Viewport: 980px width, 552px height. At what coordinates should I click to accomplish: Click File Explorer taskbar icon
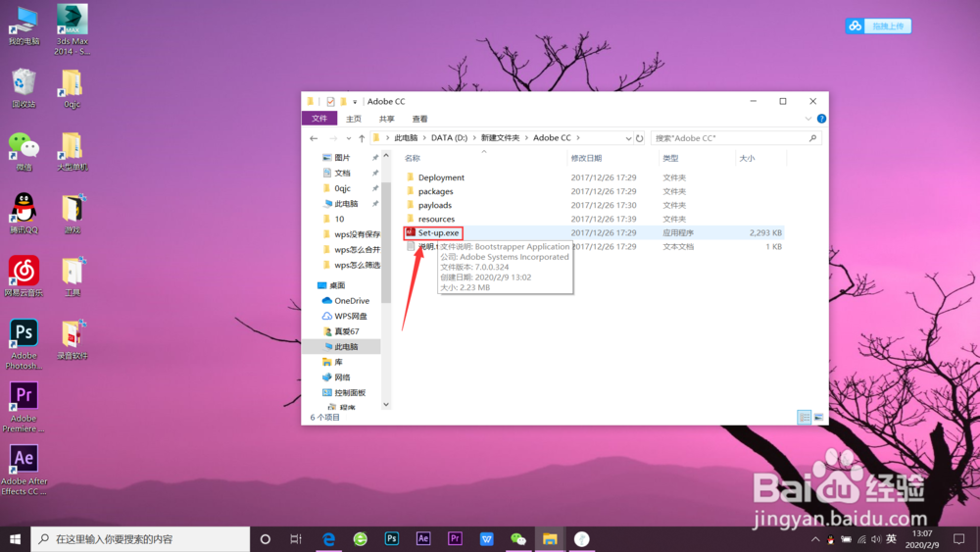click(x=550, y=539)
